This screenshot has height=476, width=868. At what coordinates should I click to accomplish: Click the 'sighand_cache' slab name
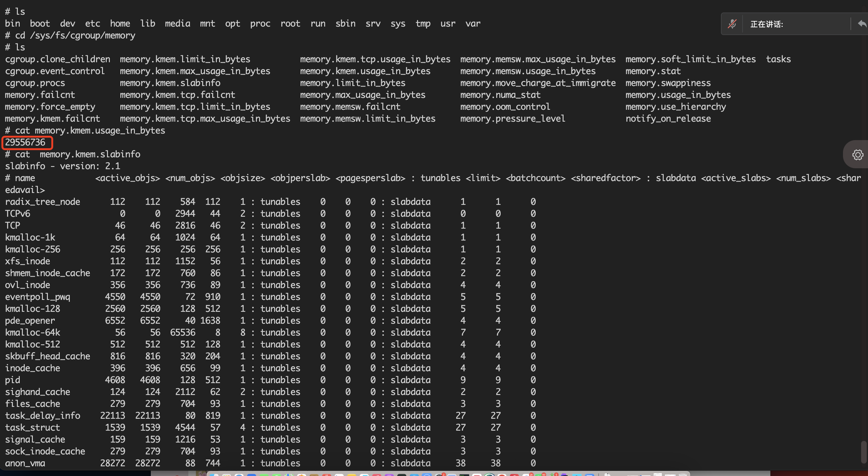pyautogui.click(x=38, y=392)
